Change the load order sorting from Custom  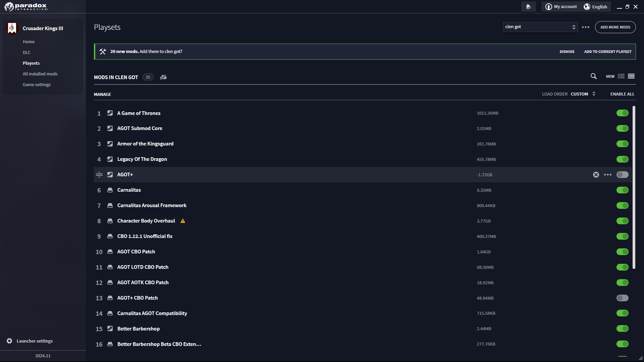coord(583,94)
